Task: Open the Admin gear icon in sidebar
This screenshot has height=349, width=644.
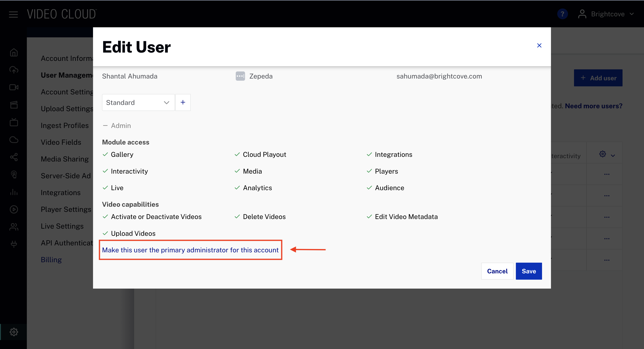Action: click(14, 332)
